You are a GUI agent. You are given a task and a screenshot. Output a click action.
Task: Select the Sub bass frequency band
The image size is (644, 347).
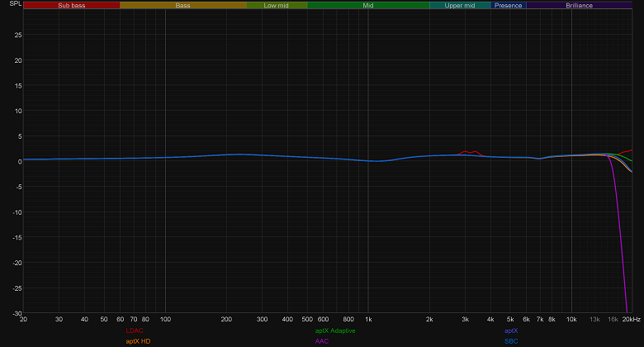(72, 5)
